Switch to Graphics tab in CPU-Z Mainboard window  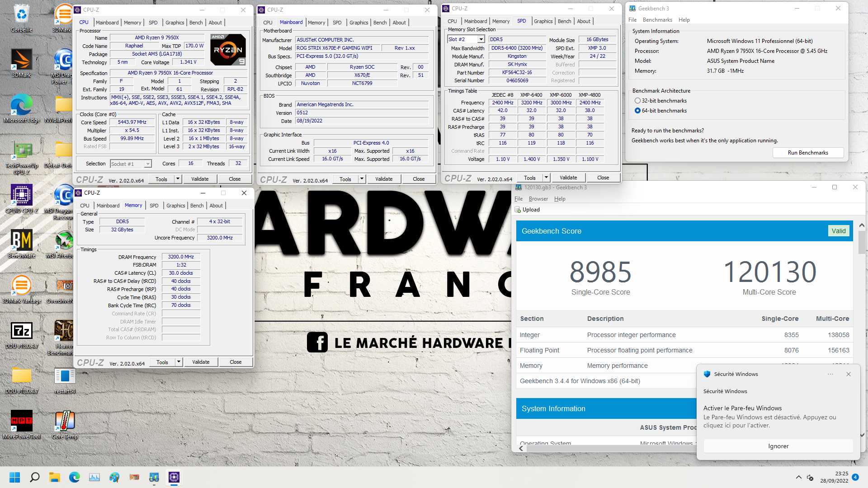pos(359,23)
